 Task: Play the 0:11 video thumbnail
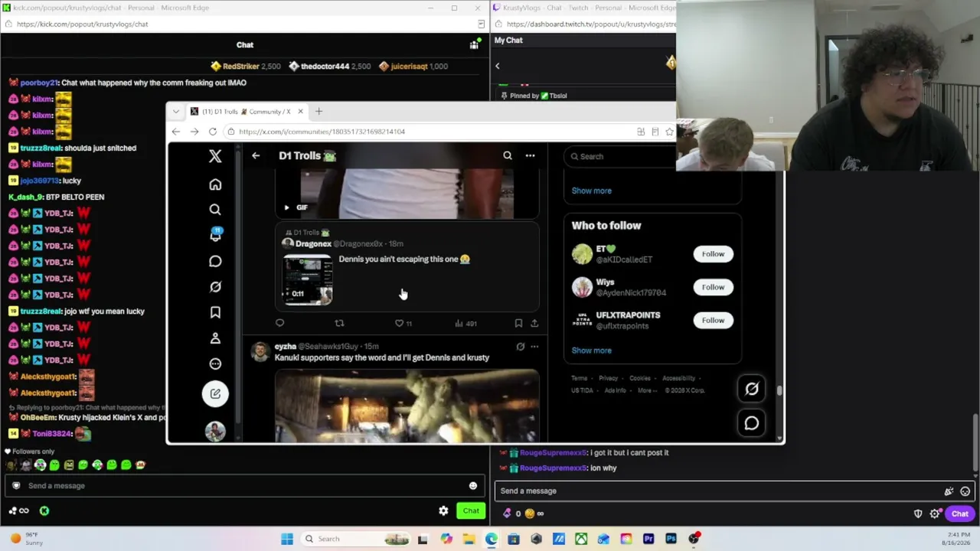(x=308, y=279)
